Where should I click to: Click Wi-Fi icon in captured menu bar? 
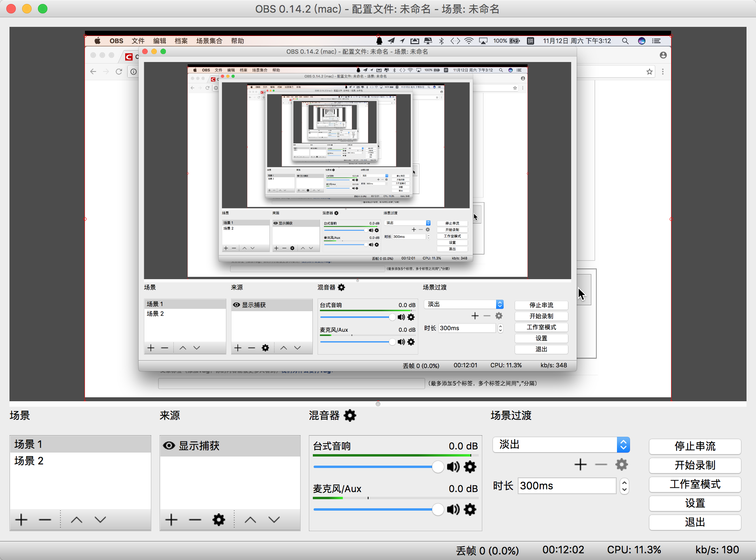pos(469,41)
